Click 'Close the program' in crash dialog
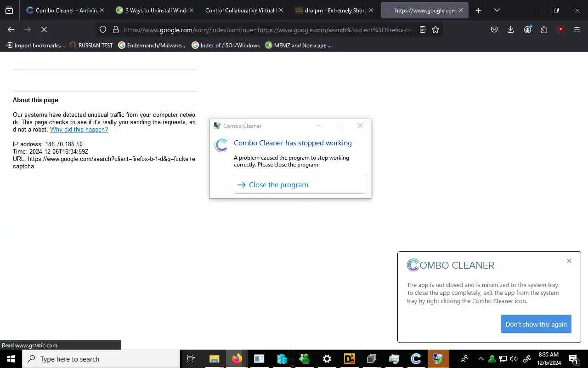 click(300, 184)
